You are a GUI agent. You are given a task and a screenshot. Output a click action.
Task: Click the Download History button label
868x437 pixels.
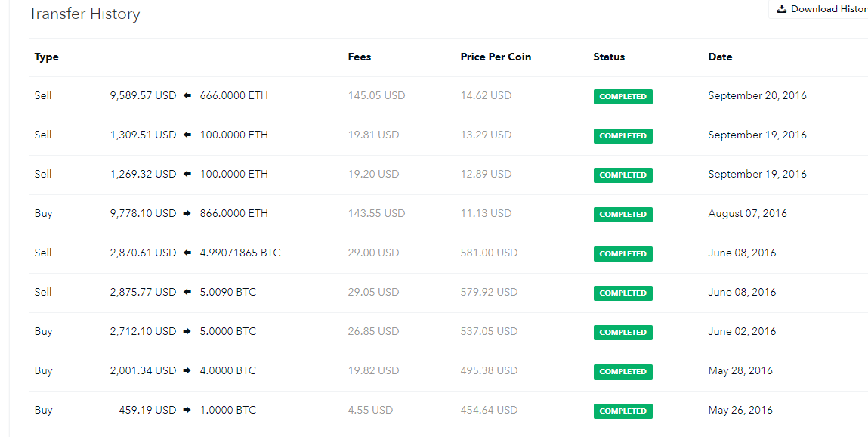[x=829, y=9]
